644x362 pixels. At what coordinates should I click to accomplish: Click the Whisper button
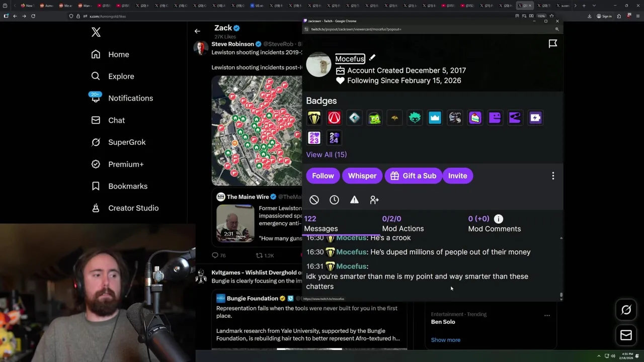tap(362, 176)
